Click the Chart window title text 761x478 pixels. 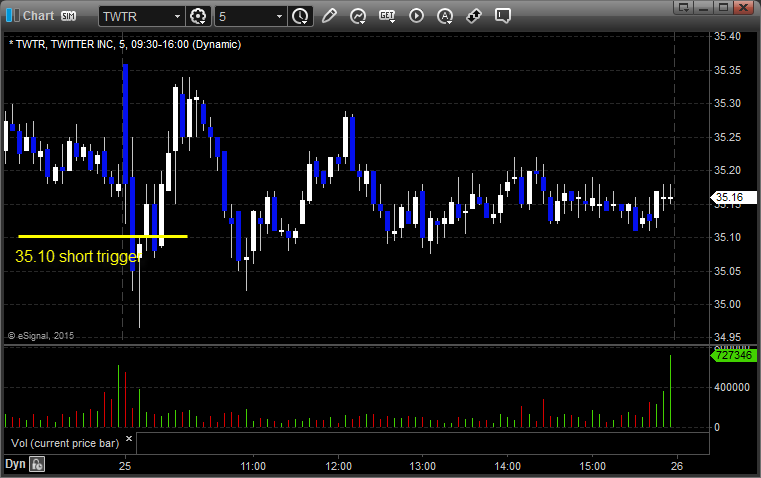pyautogui.click(x=38, y=16)
